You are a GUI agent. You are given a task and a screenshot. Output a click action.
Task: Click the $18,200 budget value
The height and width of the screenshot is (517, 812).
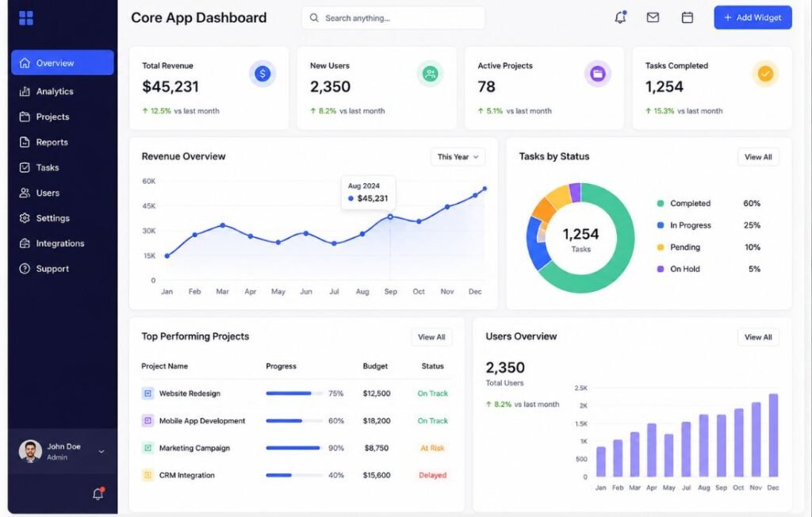pyautogui.click(x=377, y=420)
